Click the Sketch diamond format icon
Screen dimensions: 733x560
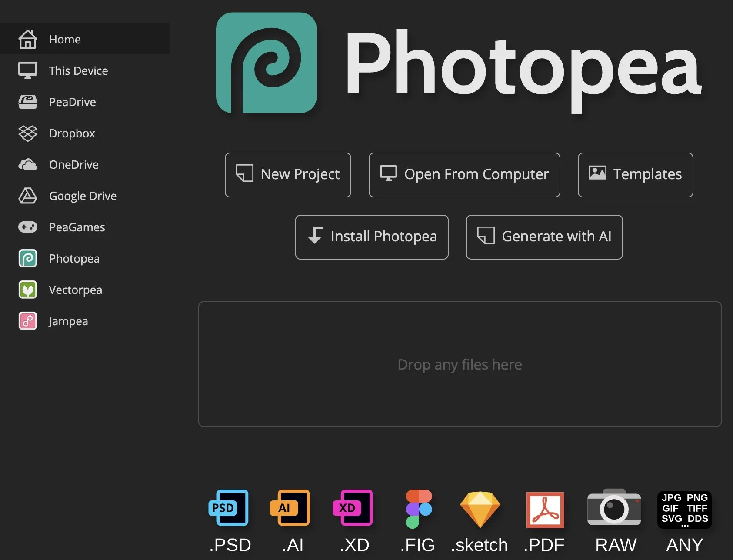[x=480, y=510]
